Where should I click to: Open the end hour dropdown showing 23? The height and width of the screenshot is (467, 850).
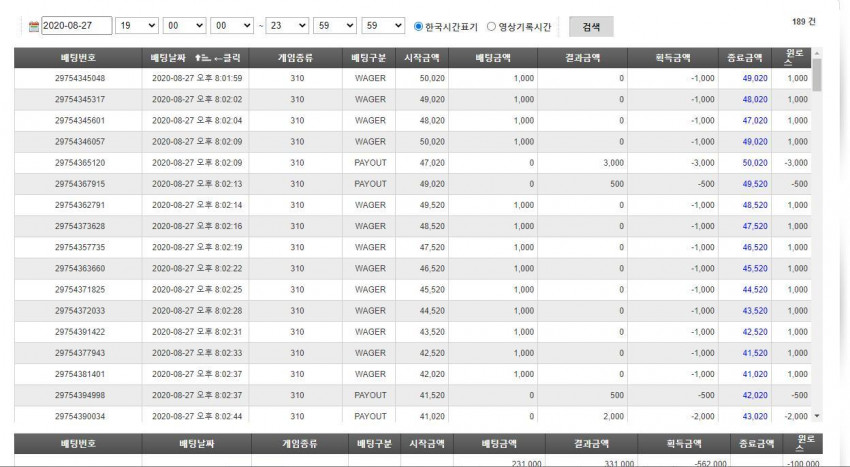pyautogui.click(x=287, y=25)
